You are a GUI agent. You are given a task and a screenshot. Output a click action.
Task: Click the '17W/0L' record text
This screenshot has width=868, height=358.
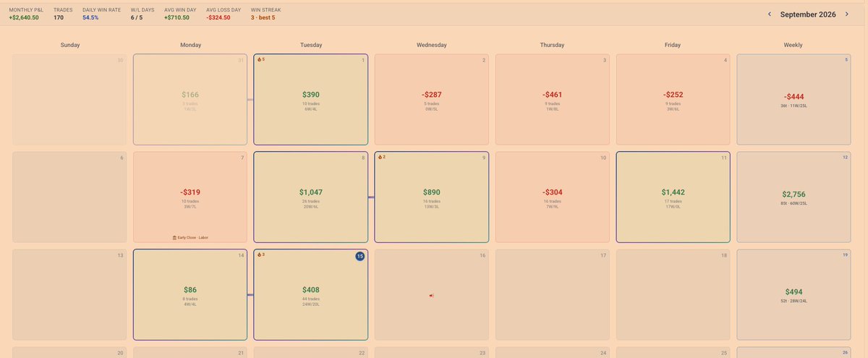(x=673, y=206)
